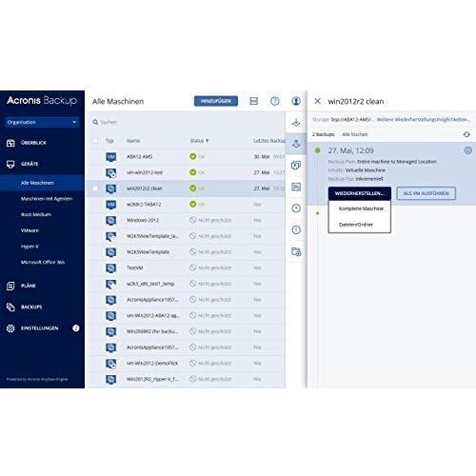Click the Hinzufügen button

point(216,101)
